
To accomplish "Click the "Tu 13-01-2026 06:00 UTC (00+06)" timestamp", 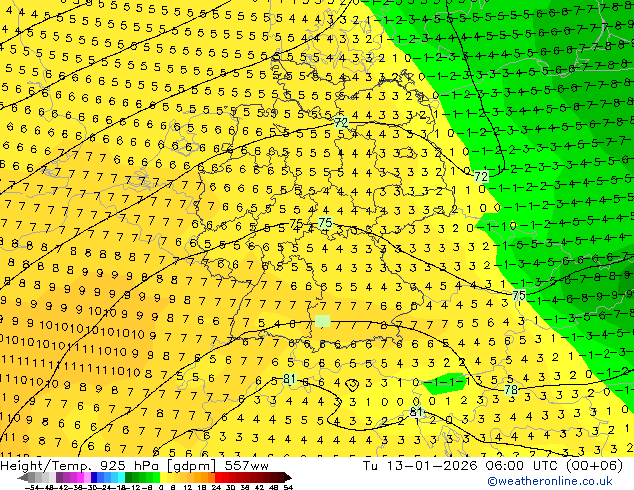I will click(492, 465).
